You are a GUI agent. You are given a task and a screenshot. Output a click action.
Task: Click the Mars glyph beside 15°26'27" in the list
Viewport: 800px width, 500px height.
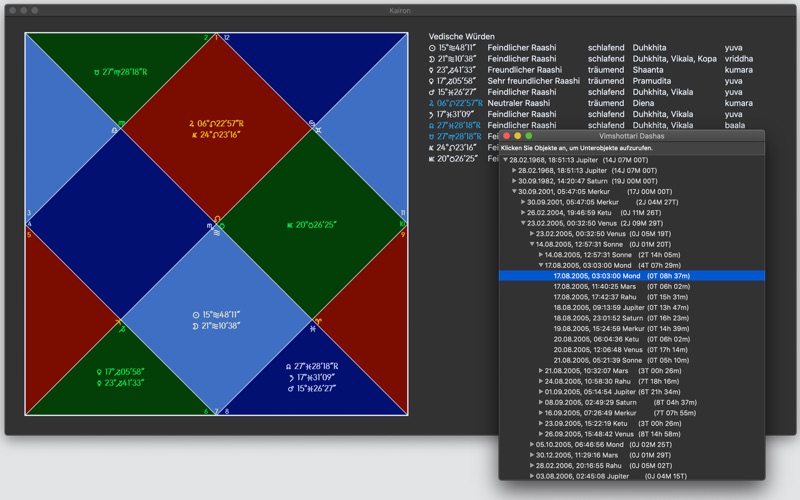(432, 92)
